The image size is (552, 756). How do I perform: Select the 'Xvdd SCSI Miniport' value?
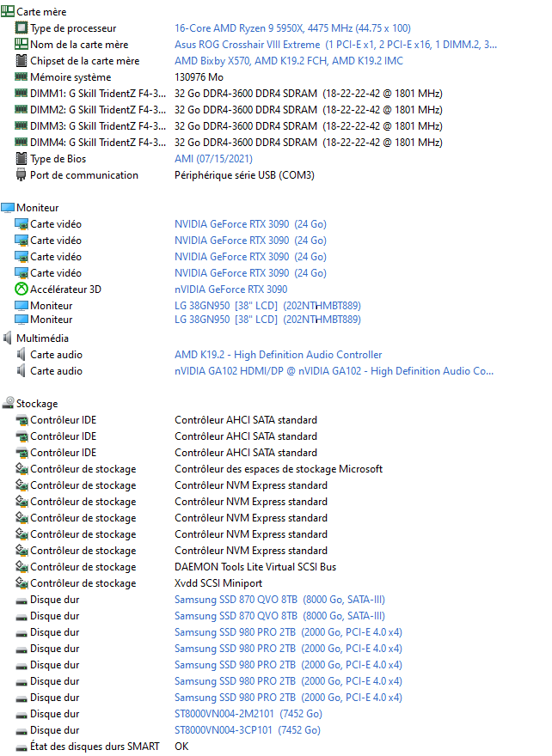point(218,583)
